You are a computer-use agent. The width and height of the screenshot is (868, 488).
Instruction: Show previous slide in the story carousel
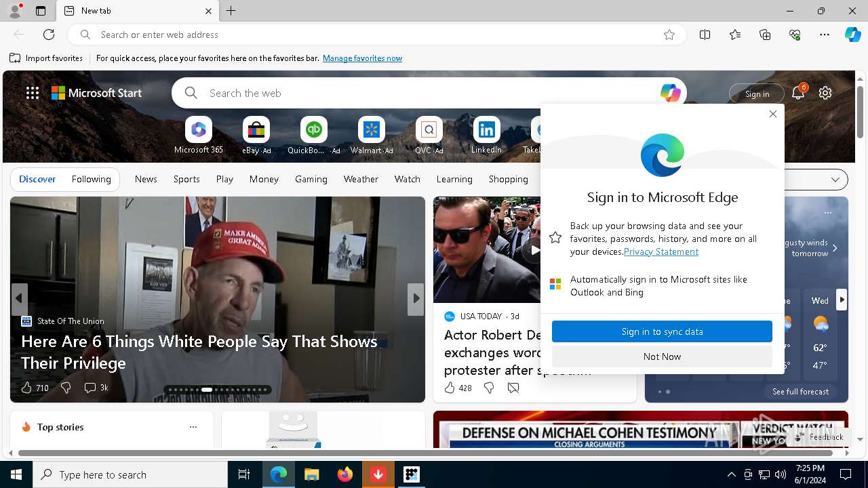(19, 298)
